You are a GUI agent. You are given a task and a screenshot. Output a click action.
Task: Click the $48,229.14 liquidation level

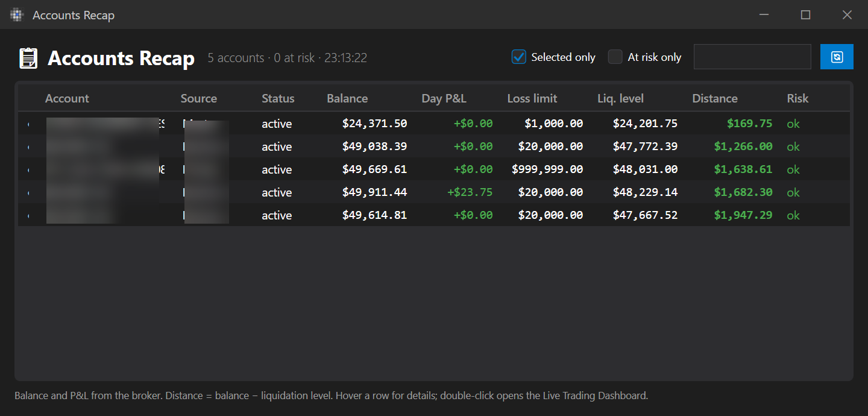(645, 192)
